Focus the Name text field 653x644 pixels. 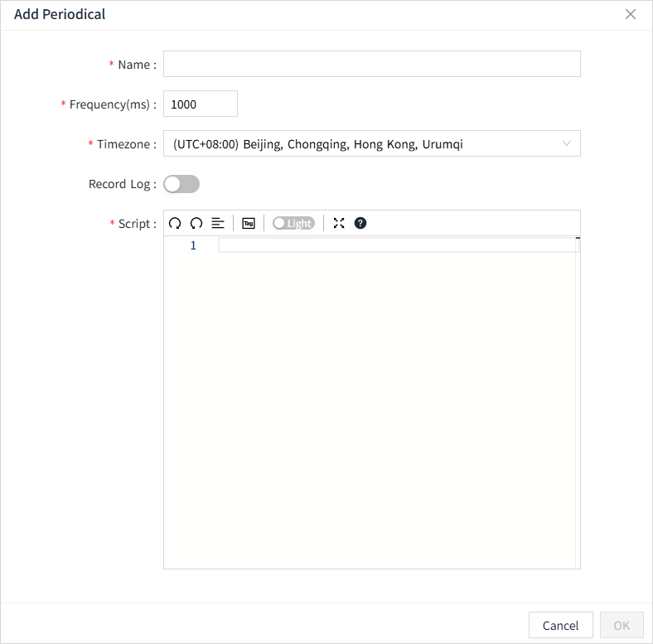point(371,64)
